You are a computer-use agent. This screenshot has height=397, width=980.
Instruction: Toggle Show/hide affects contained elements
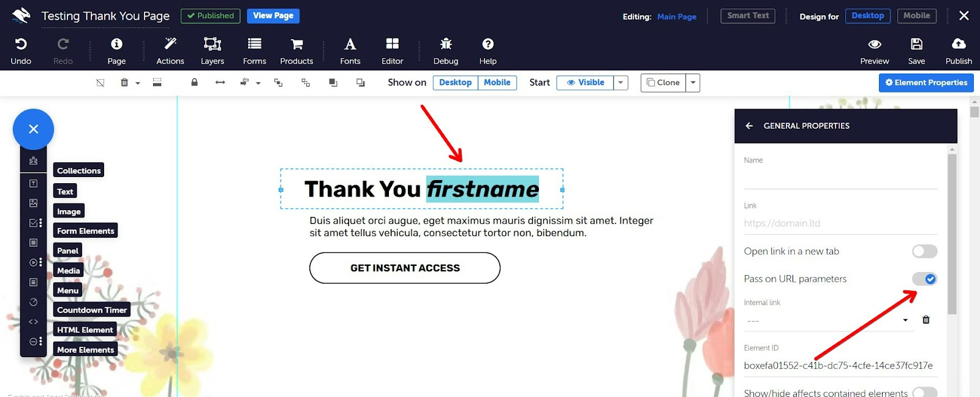924,393
